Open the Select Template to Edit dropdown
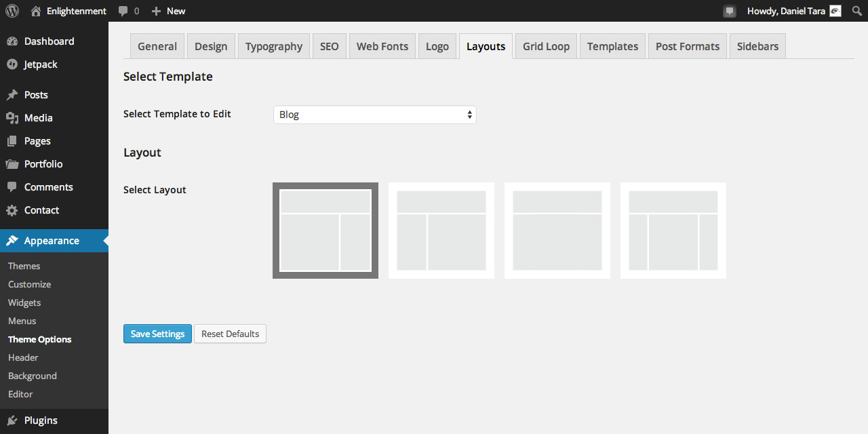 point(374,114)
